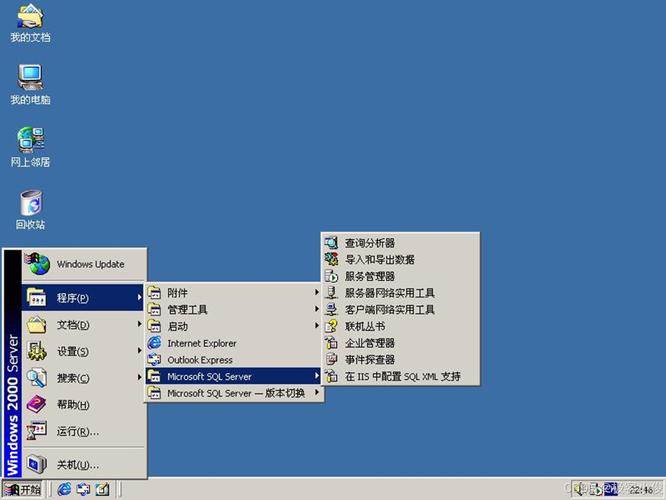Click the 查询分析器 icon
This screenshot has width=666, height=500.
pyautogui.click(x=331, y=243)
